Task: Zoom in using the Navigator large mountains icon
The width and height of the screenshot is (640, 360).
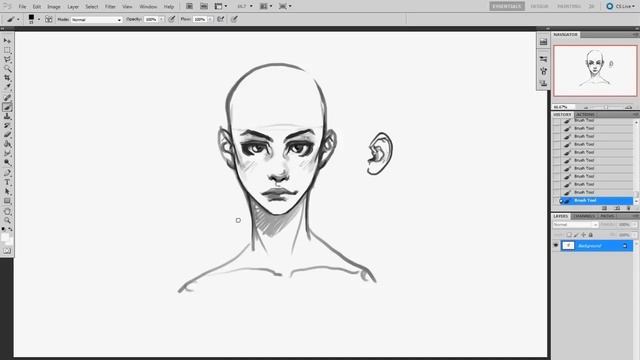Action: 629,107
